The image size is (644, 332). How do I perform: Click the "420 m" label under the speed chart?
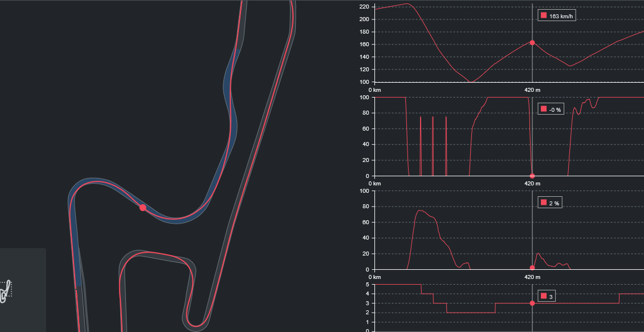532,90
